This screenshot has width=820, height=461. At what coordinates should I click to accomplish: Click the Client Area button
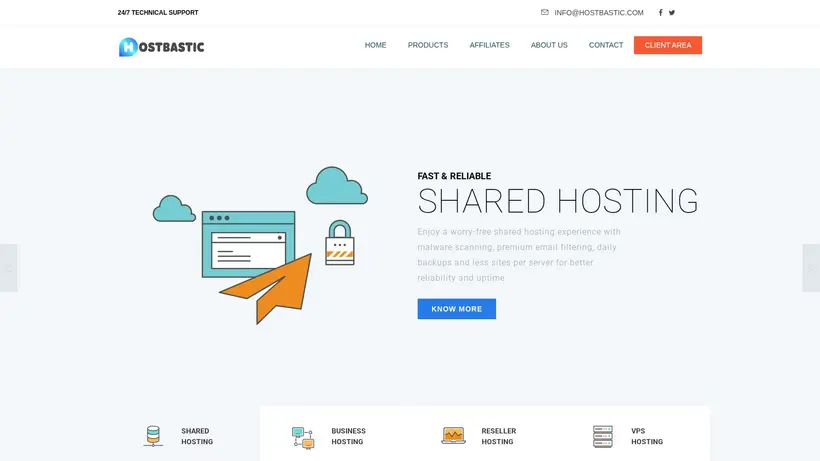668,45
